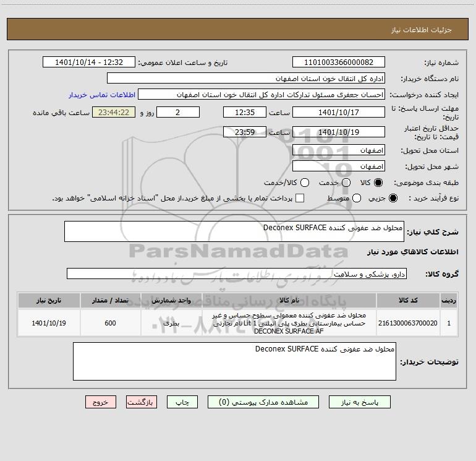The width and height of the screenshot is (476, 461).
Task: Click the مشاهده مدارک پیوستی (0) button
Action: [263, 402]
